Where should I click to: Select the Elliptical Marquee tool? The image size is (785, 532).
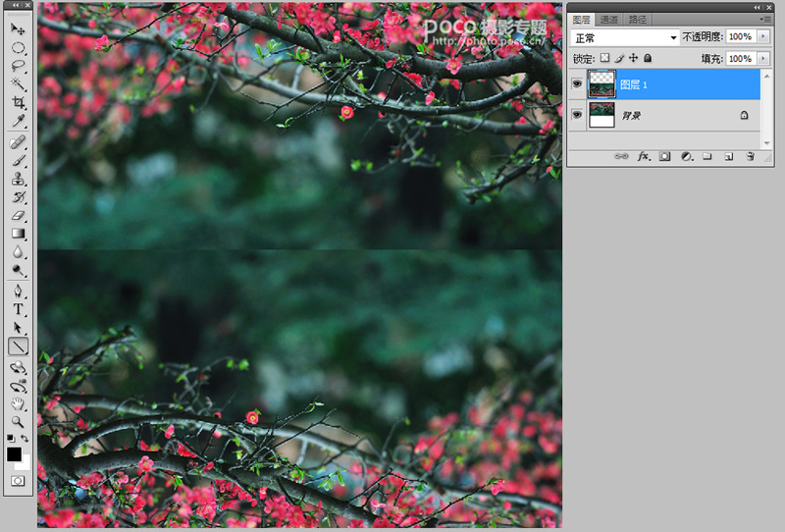pyautogui.click(x=18, y=47)
